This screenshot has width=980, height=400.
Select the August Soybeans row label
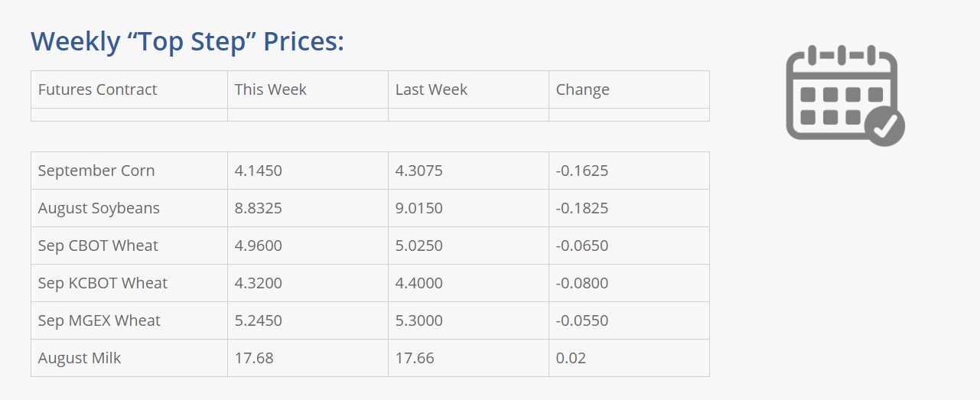[x=99, y=208]
